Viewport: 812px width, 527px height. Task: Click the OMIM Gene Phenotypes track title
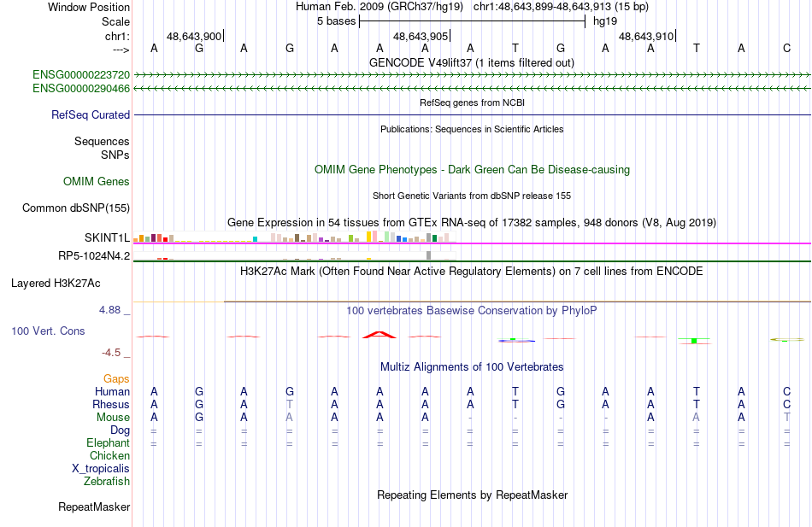473,170
